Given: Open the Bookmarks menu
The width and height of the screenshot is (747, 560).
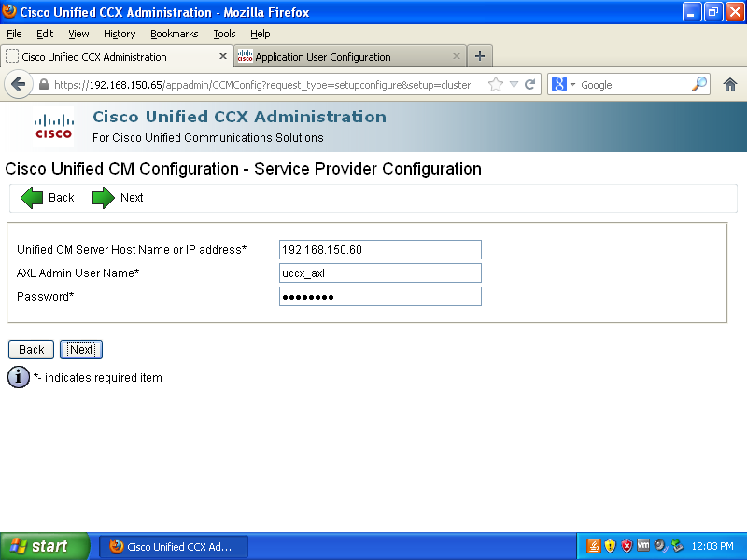Looking at the screenshot, I should pyautogui.click(x=175, y=34).
